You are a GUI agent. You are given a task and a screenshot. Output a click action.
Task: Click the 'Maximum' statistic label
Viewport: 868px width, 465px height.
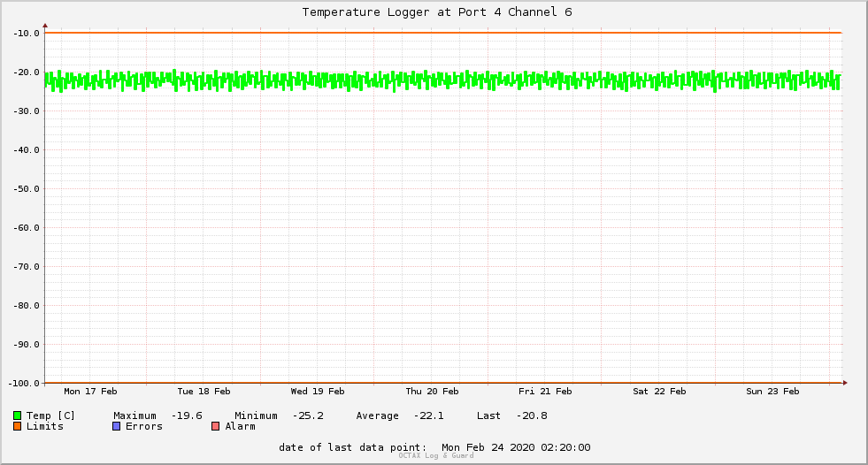134,415
